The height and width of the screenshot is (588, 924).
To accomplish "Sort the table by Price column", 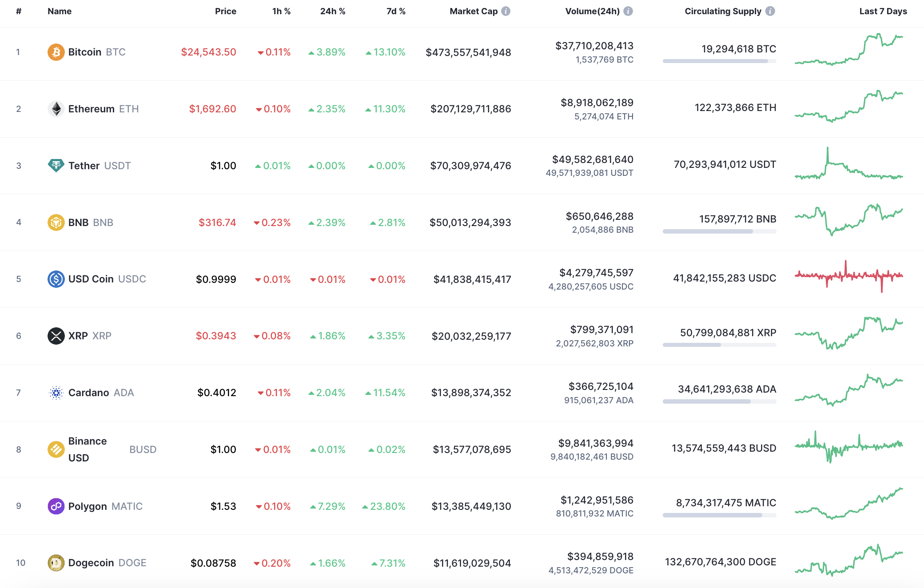I will tap(226, 12).
